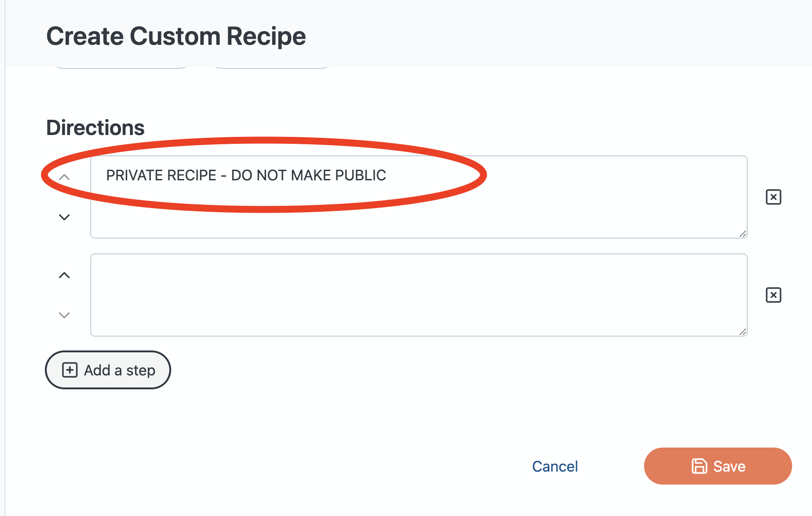Move the first direction step down
The image size is (812, 516).
click(x=64, y=217)
